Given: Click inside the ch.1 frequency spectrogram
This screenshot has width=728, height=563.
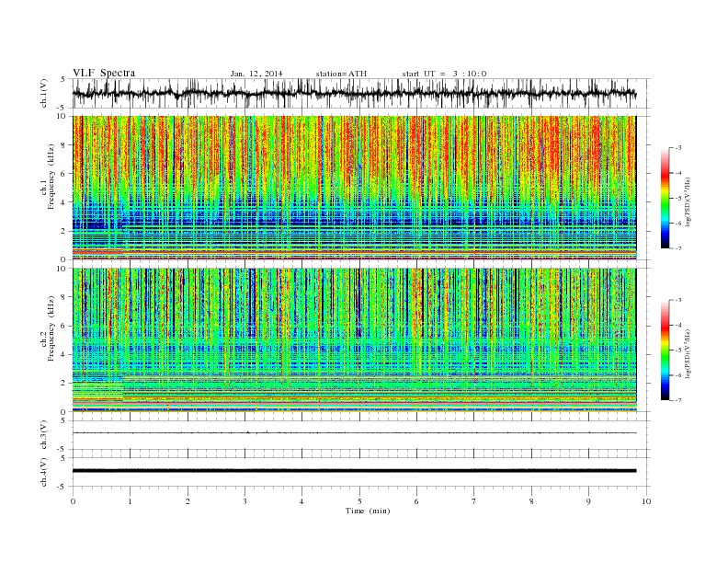Looking at the screenshot, I should pyautogui.click(x=354, y=188).
